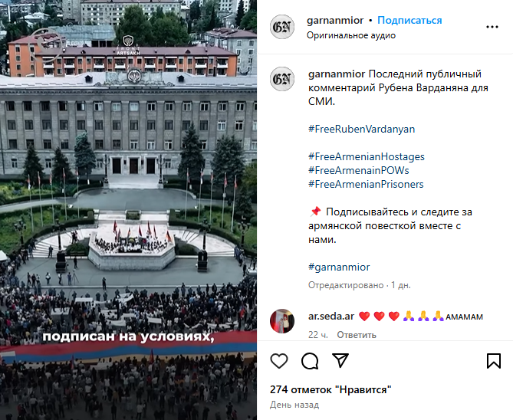Image resolution: width=513 pixels, height=420 pixels.
Task: Open #FreeRubenVardanyan hashtag
Action: pyautogui.click(x=361, y=129)
